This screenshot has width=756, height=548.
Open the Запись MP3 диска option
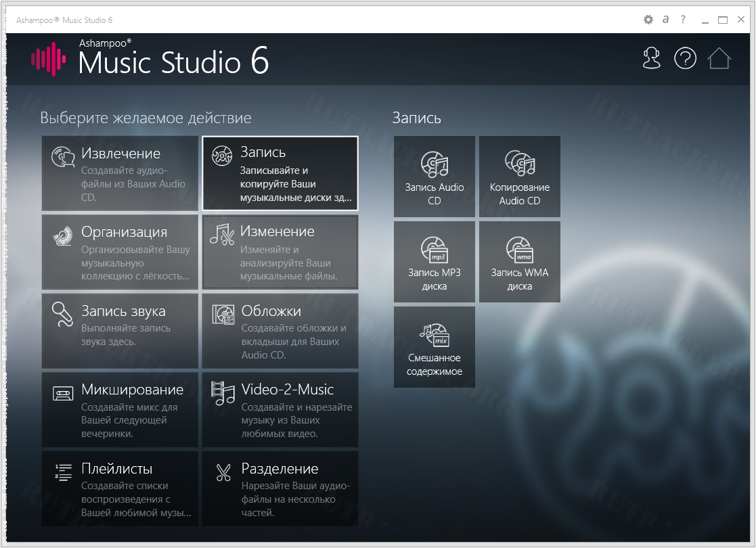pos(434,262)
